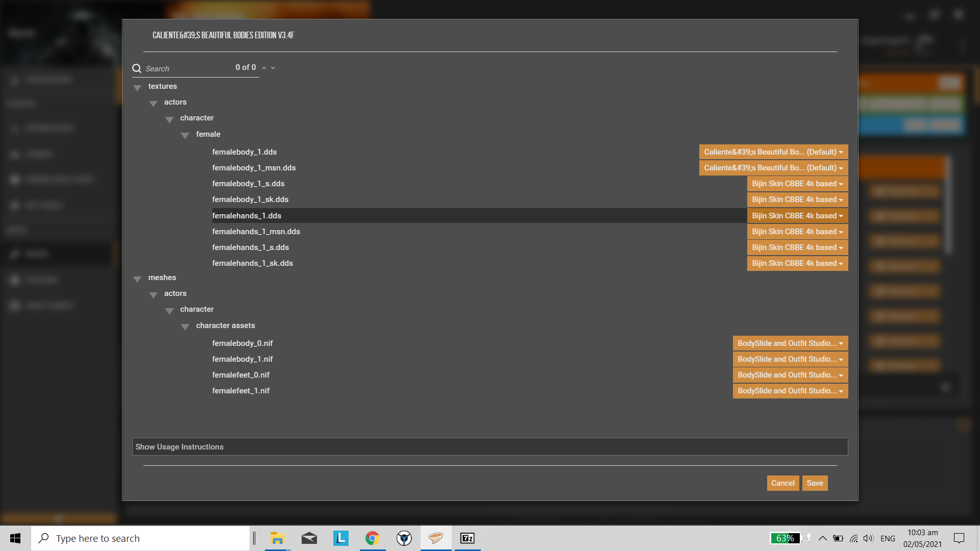Click the textures folder label
This screenshot has height=551, width=980.
click(x=163, y=86)
